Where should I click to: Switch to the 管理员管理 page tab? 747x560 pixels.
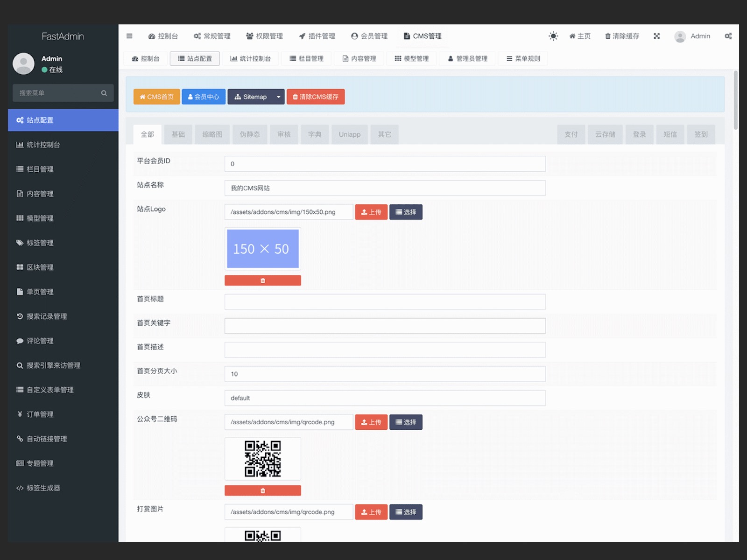(x=467, y=58)
